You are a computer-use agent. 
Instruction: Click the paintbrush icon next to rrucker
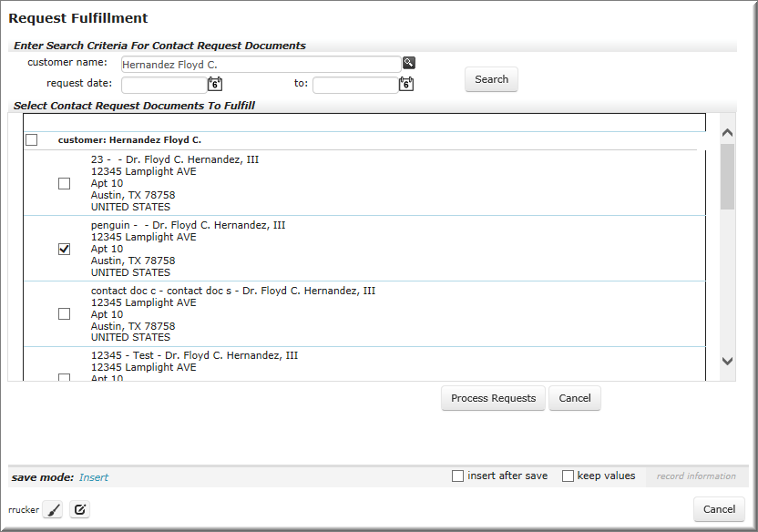click(x=53, y=509)
